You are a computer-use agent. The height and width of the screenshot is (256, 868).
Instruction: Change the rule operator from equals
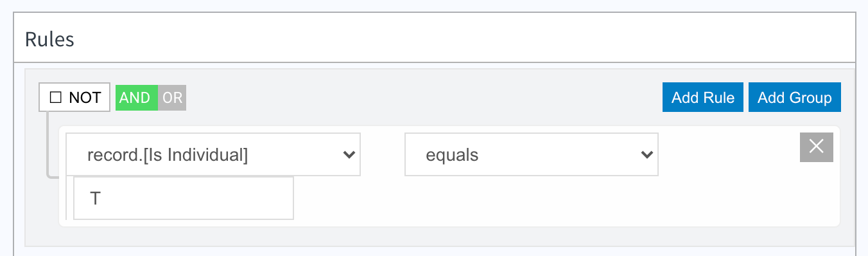coord(532,154)
